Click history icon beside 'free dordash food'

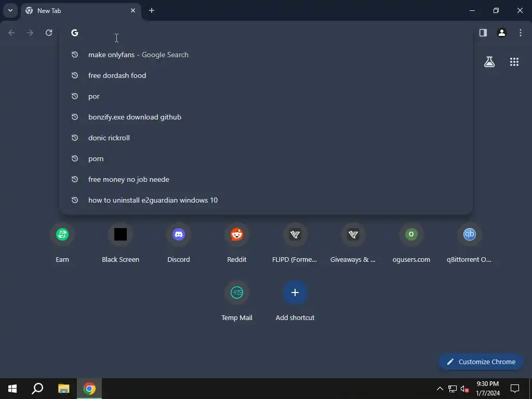tap(75, 75)
